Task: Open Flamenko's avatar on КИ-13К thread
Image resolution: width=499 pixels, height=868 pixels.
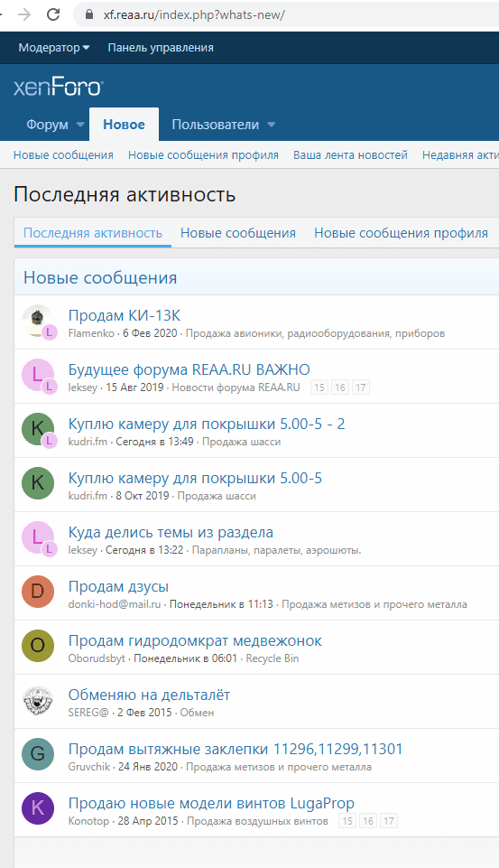Action: (x=38, y=321)
